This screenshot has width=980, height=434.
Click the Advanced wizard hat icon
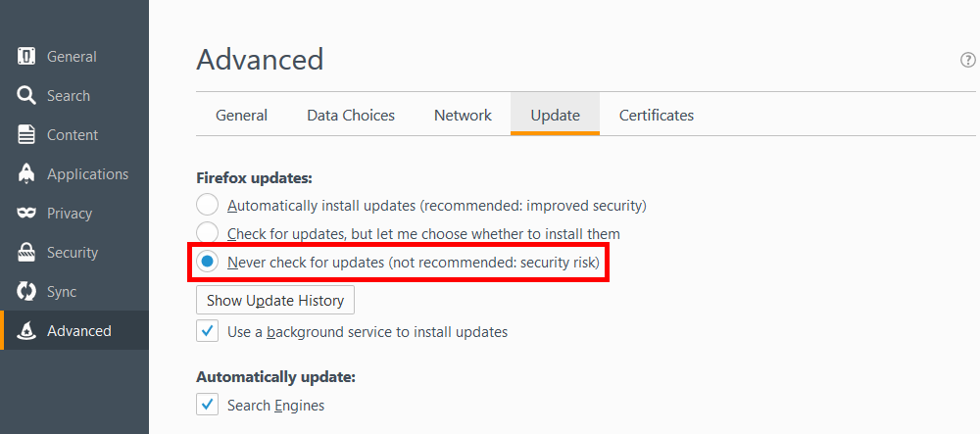pos(27,331)
